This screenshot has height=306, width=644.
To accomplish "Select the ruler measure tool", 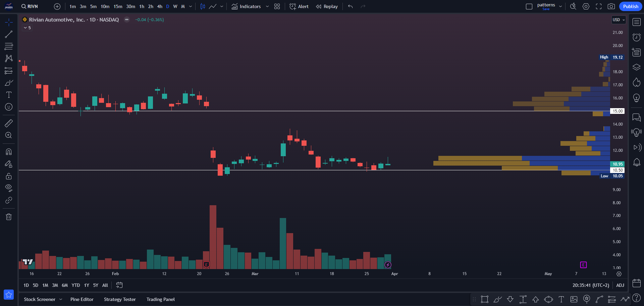I will [x=9, y=123].
